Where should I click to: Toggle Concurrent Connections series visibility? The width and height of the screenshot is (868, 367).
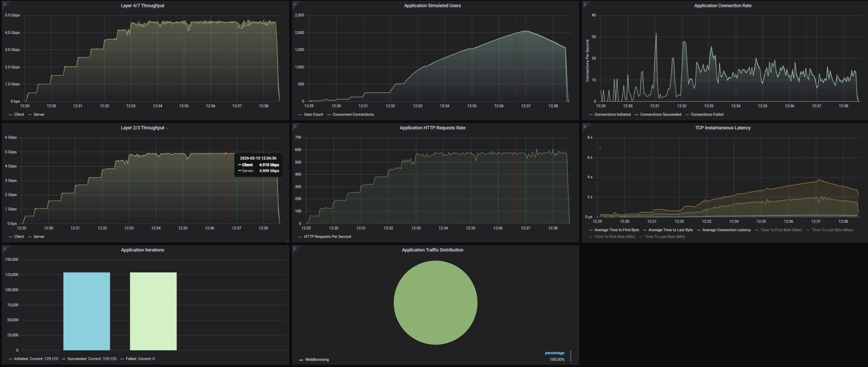(x=353, y=114)
